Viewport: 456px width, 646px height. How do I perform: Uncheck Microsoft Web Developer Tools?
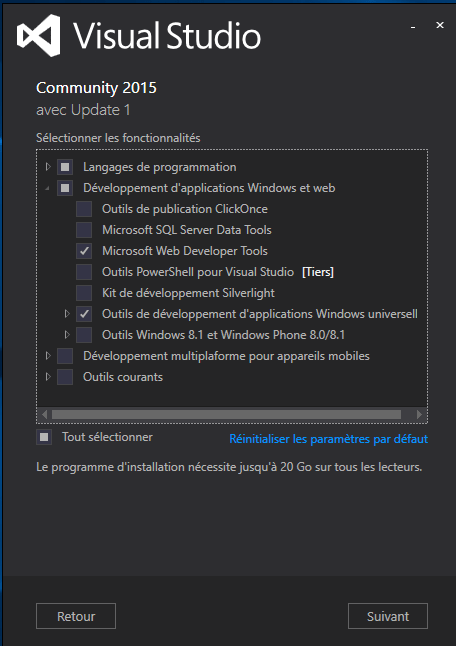tap(84, 251)
